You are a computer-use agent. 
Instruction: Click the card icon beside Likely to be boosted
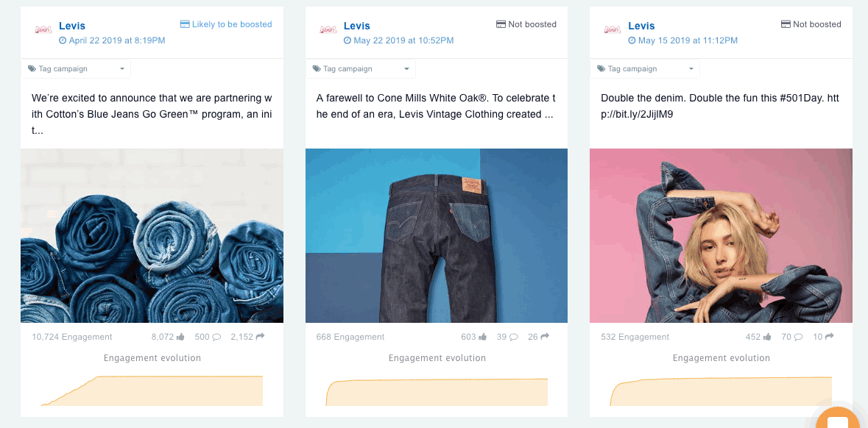(x=185, y=24)
